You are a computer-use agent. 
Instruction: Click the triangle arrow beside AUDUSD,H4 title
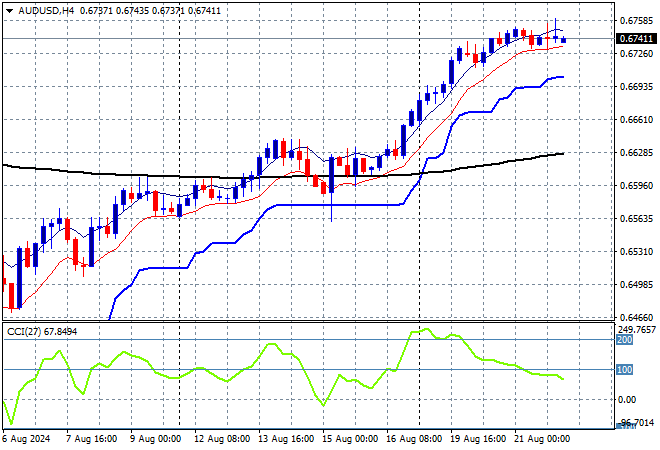tap(9, 11)
